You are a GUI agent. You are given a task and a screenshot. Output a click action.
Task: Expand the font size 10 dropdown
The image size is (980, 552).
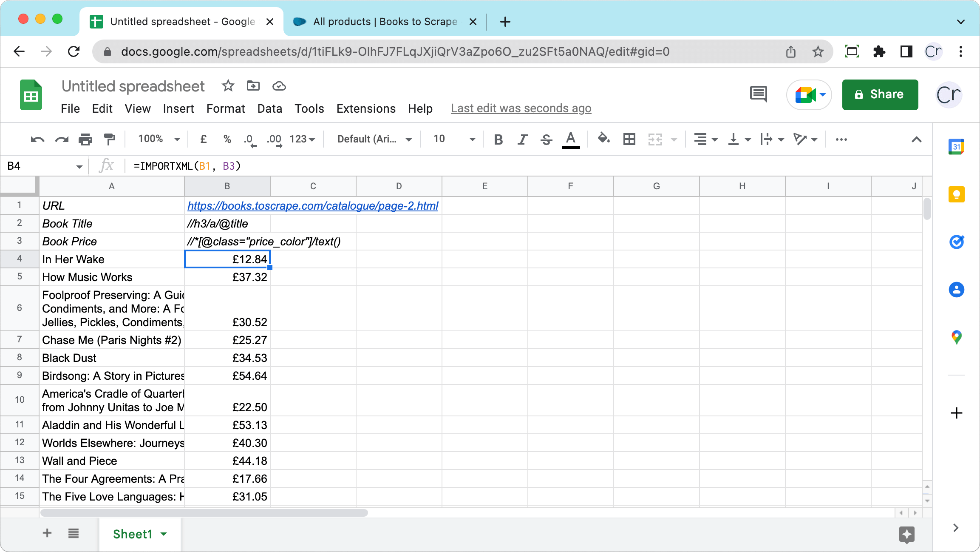[454, 139]
